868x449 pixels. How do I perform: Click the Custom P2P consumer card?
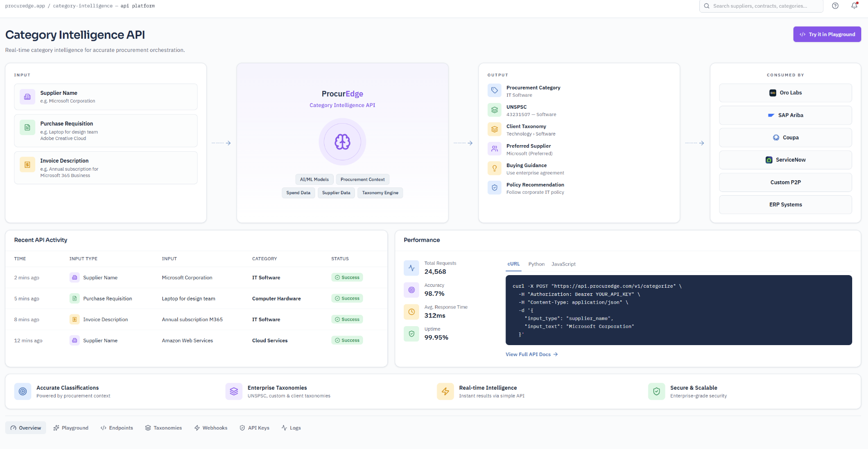[x=785, y=182]
